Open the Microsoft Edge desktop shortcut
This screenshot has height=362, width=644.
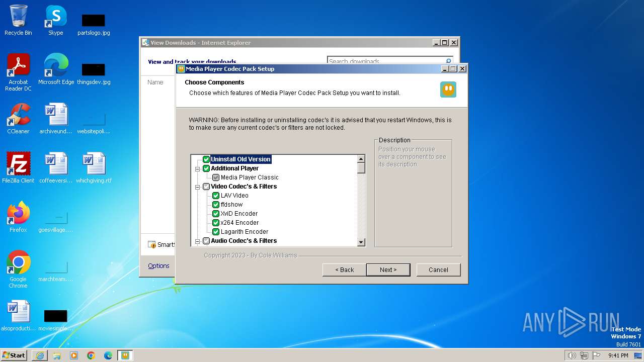(x=56, y=69)
